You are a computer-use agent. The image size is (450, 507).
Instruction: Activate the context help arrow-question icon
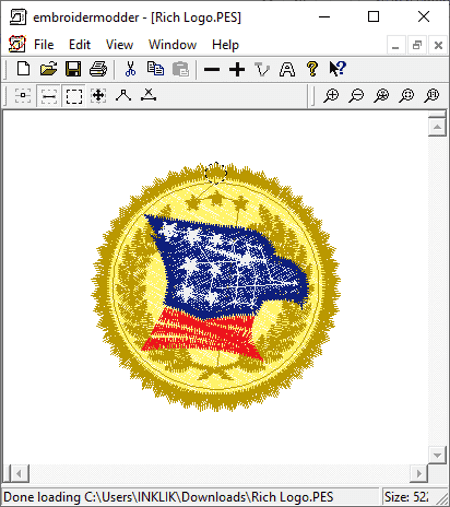(x=338, y=69)
